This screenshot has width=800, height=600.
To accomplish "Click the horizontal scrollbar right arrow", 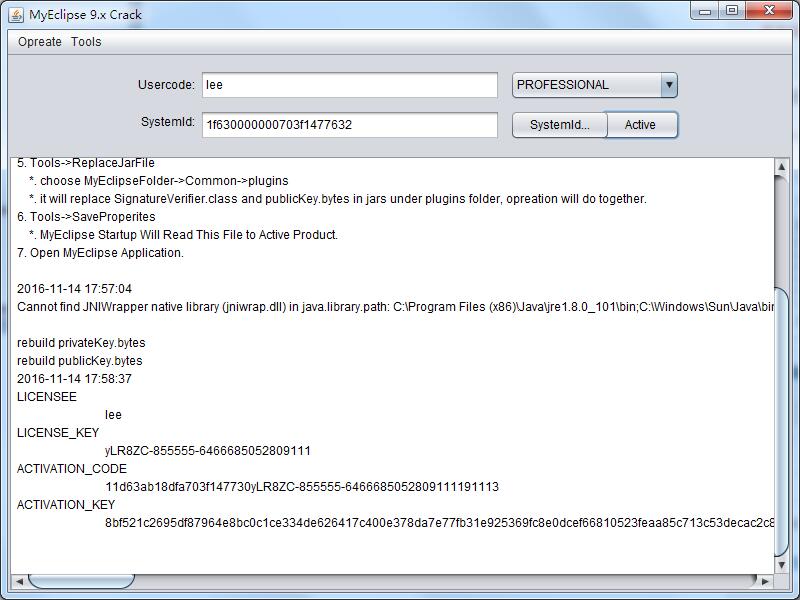I will point(765,581).
